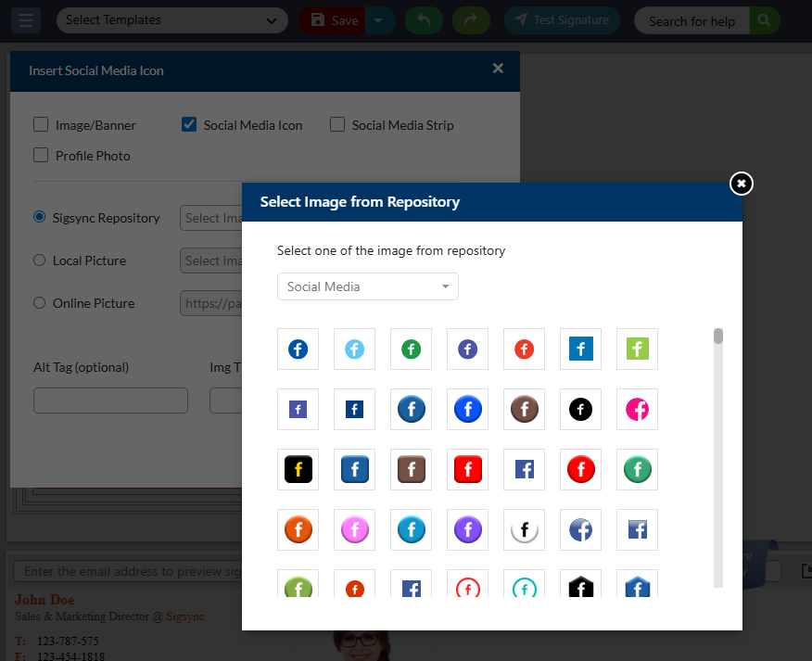The image size is (812, 661).
Task: Choose the pink circular Facebook icon
Action: (x=637, y=409)
